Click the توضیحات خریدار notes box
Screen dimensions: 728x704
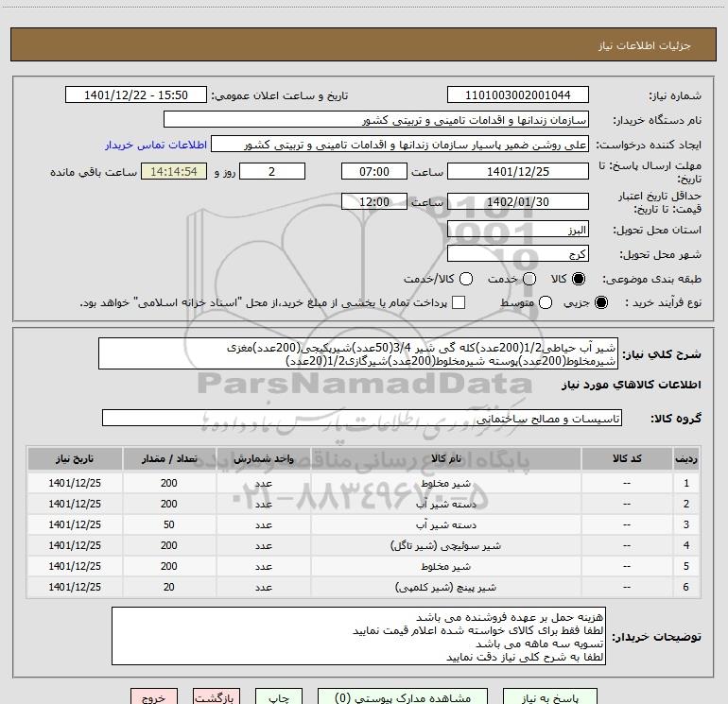click(358, 636)
